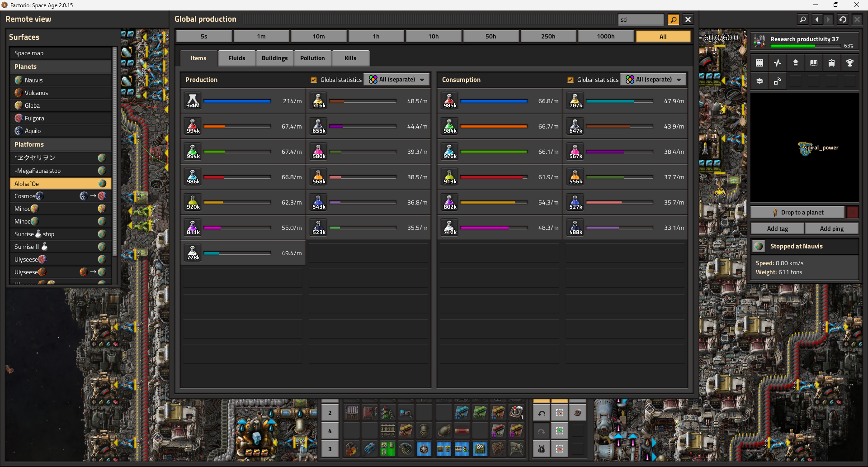Open tips and tricks graduation-cap icon
Image resolution: width=868 pixels, height=467 pixels.
point(759,81)
